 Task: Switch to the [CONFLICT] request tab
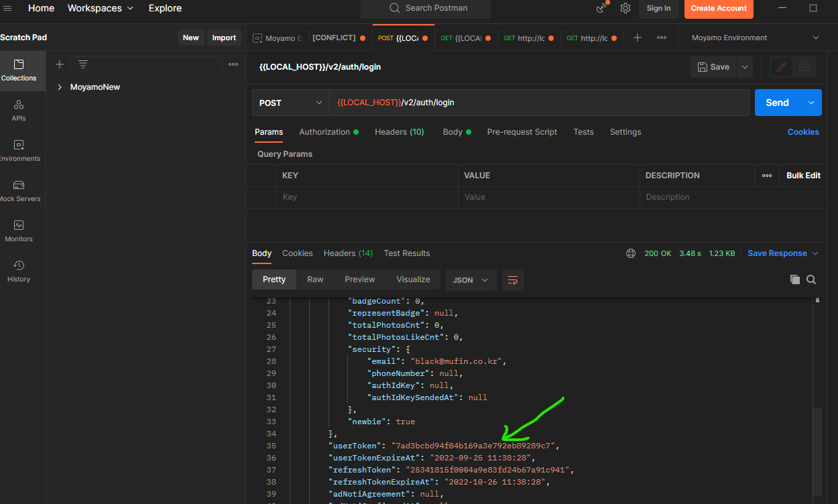pos(339,38)
